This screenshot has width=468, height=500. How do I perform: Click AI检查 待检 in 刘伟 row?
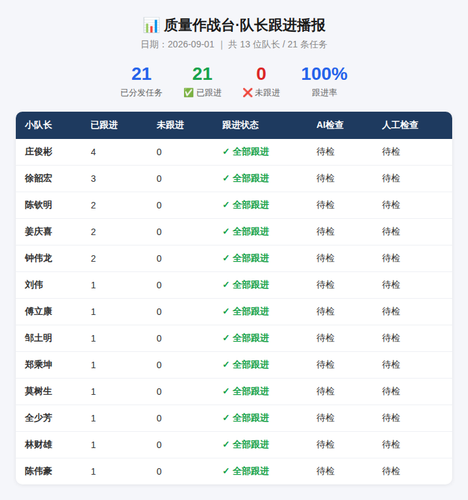(x=325, y=285)
